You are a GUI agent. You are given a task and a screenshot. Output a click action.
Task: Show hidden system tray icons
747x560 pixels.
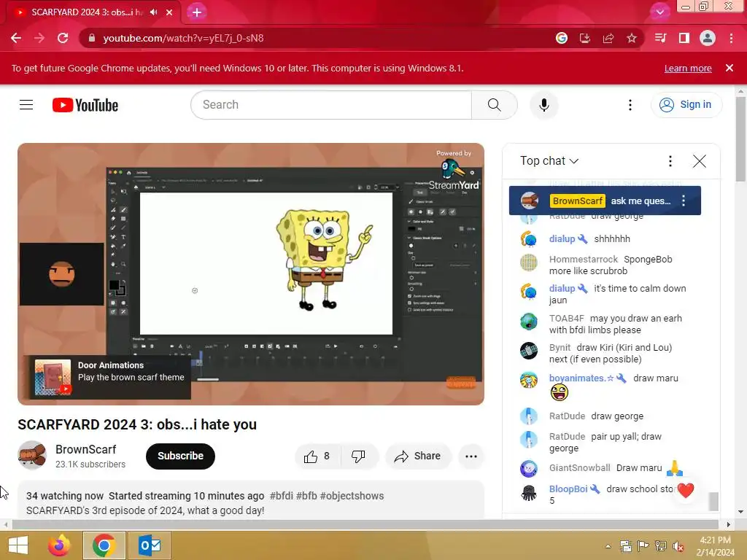click(608, 546)
